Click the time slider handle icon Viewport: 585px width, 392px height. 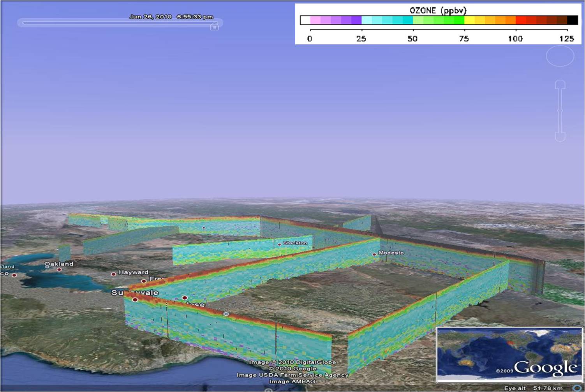click(x=214, y=26)
